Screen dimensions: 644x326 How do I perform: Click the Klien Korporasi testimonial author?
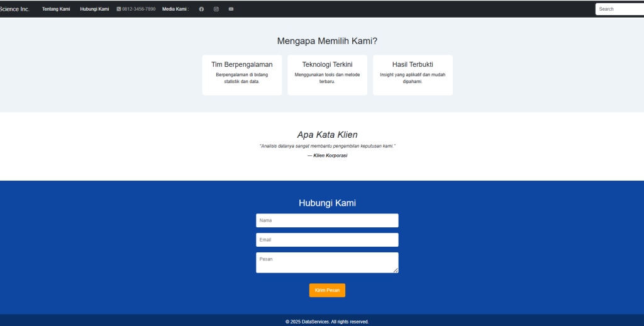(327, 155)
